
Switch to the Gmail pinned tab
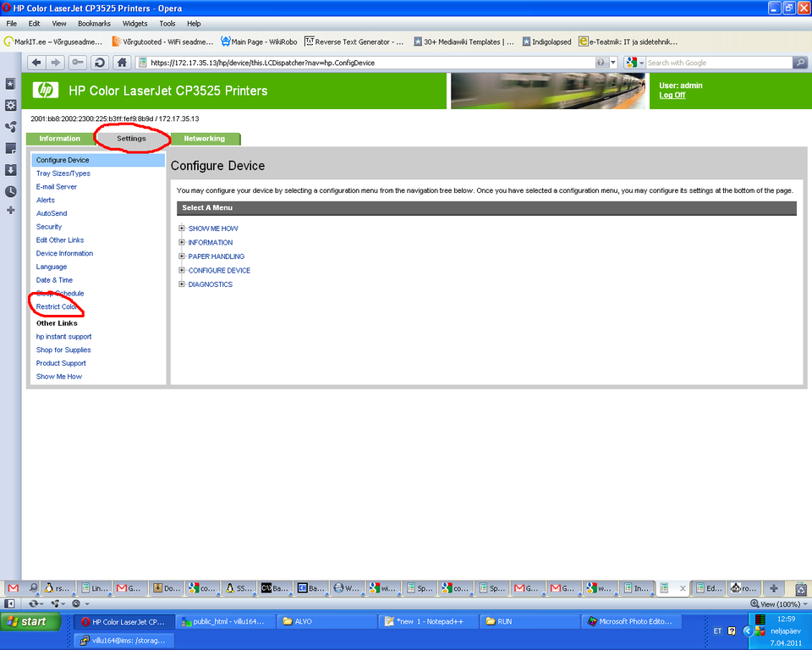(14, 588)
